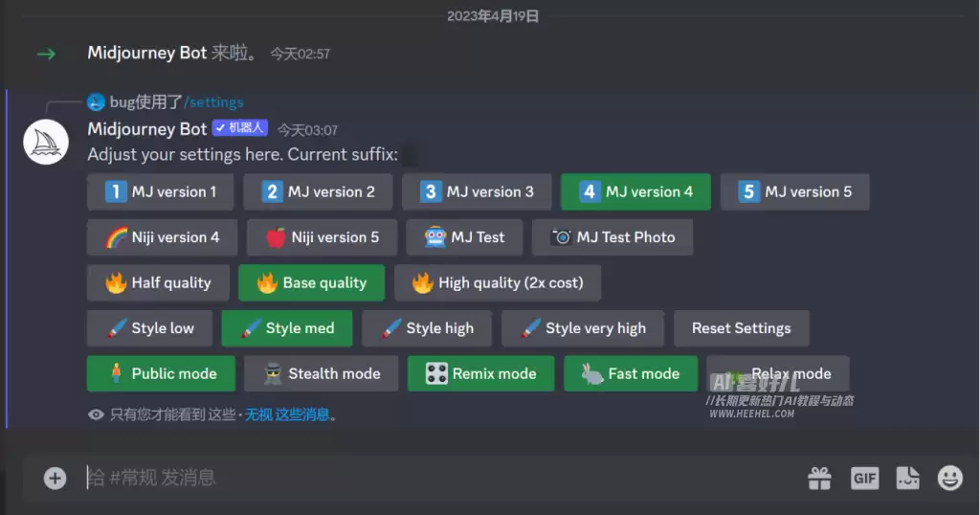The width and height of the screenshot is (980, 515).
Task: Select Style very high
Action: (583, 328)
